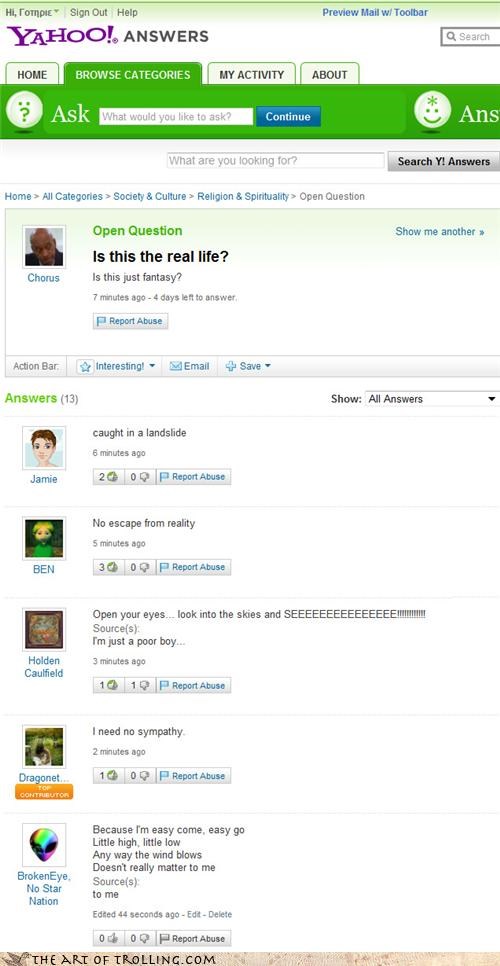Report abuse on the open question
Screen dimensions: 500x966
(130, 321)
